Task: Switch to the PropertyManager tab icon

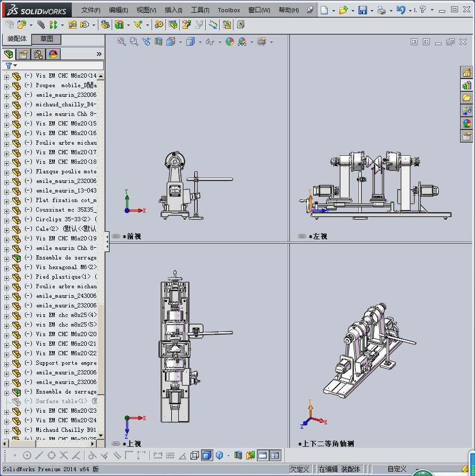Action: tap(23, 54)
